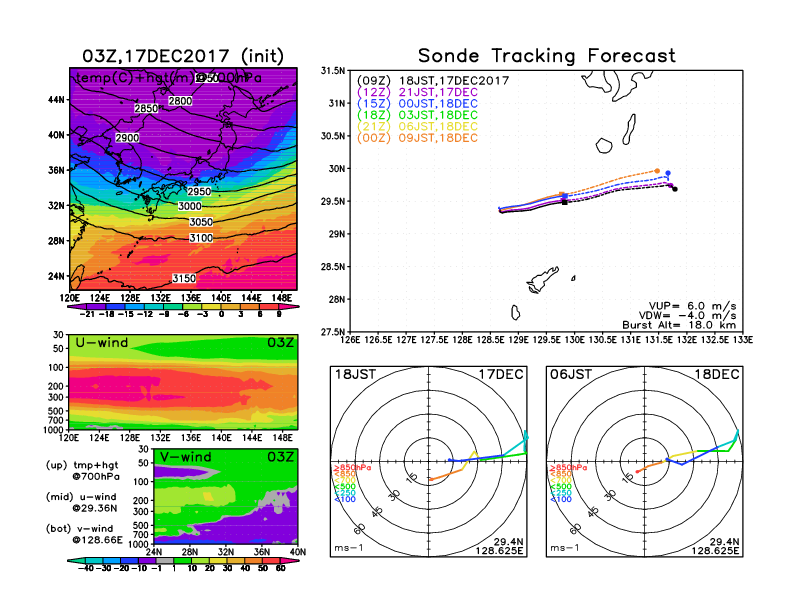Screen dimensions: 792x612
Task: Click the "133E" longitude axis label
Action: (x=743, y=340)
